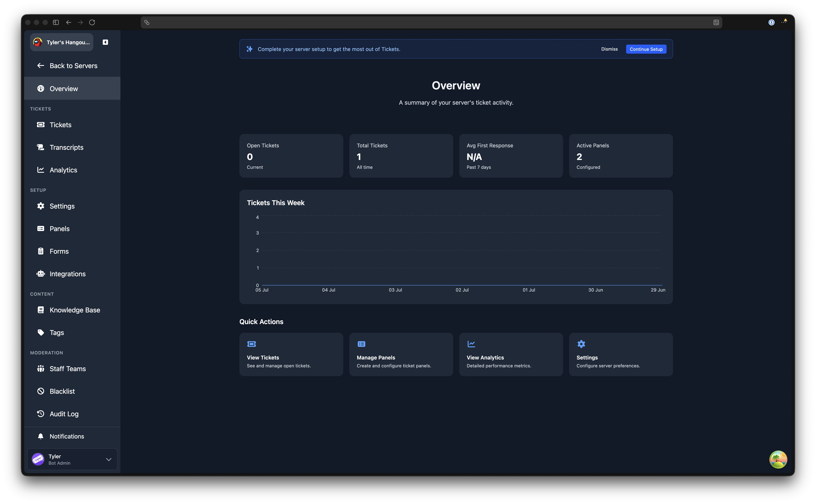Go back using the browser back arrow
816x504 pixels.
[69, 22]
